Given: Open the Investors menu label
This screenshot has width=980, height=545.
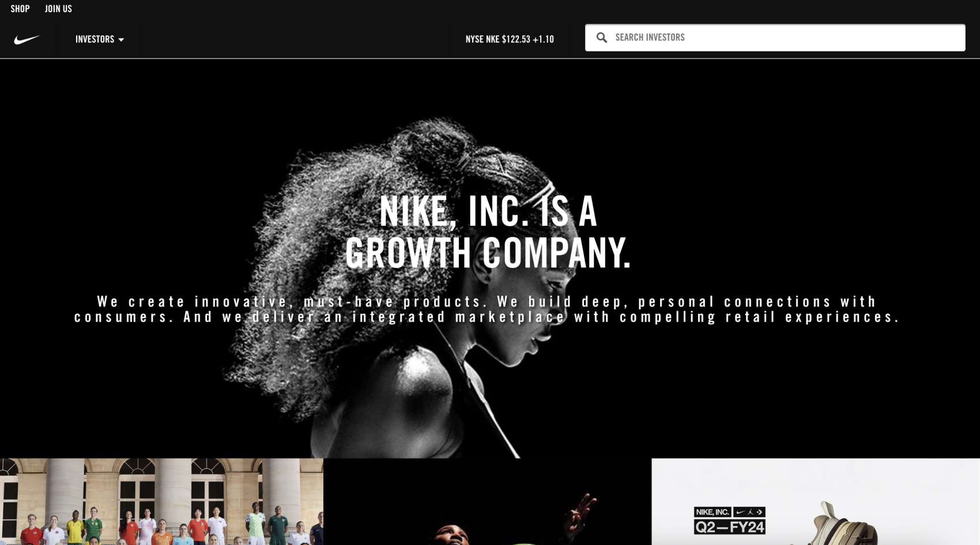Looking at the screenshot, I should [95, 39].
